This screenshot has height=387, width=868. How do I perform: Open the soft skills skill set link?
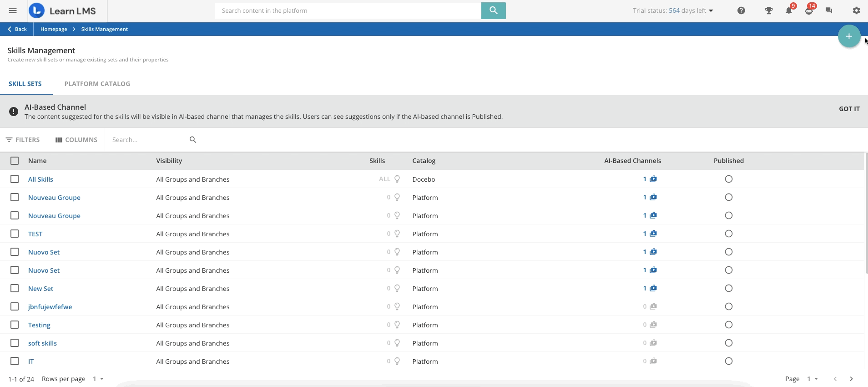[42, 343]
